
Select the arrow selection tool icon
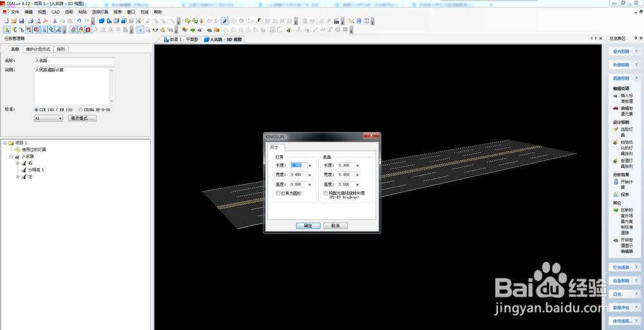click(140, 30)
